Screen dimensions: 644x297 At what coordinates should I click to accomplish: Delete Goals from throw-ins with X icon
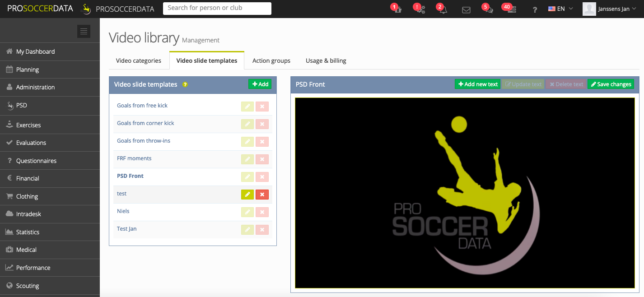(x=262, y=142)
